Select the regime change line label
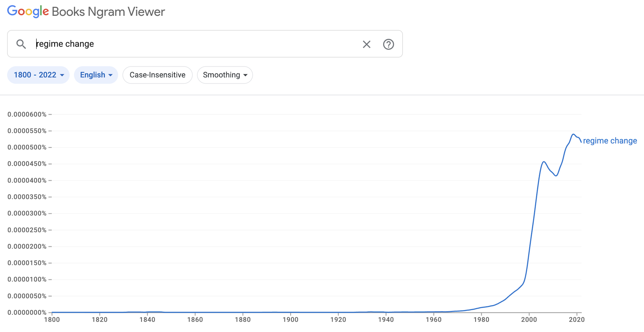644x332 pixels. (610, 141)
